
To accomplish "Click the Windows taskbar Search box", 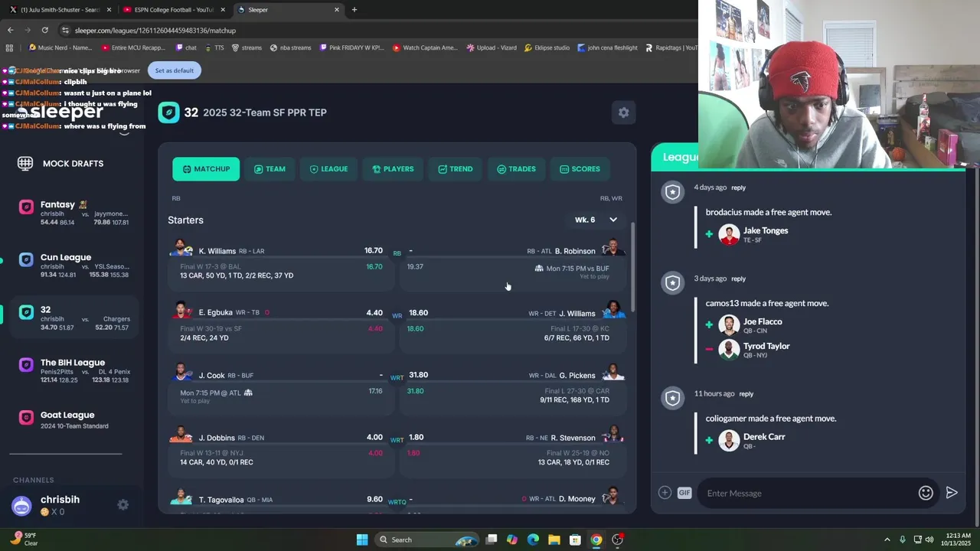I will pyautogui.click(x=429, y=540).
